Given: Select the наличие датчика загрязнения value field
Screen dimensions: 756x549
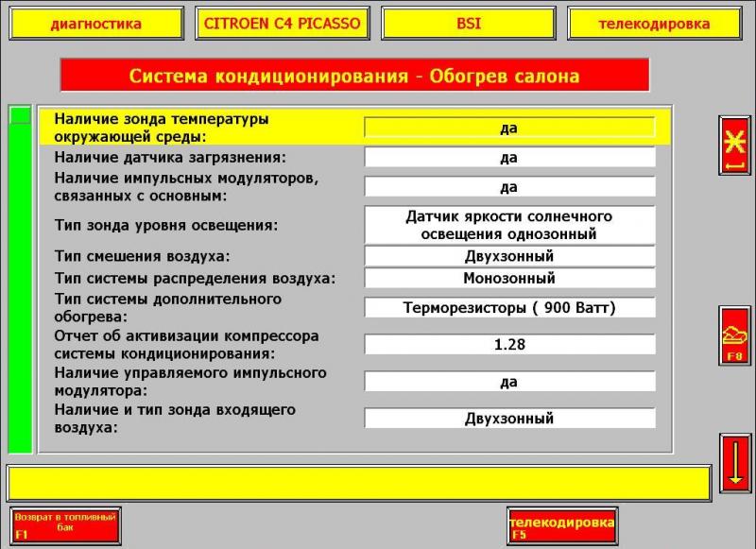Looking at the screenshot, I should click(509, 158).
